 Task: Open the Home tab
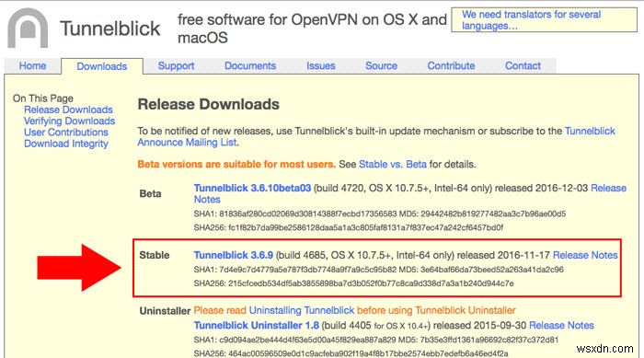point(32,65)
